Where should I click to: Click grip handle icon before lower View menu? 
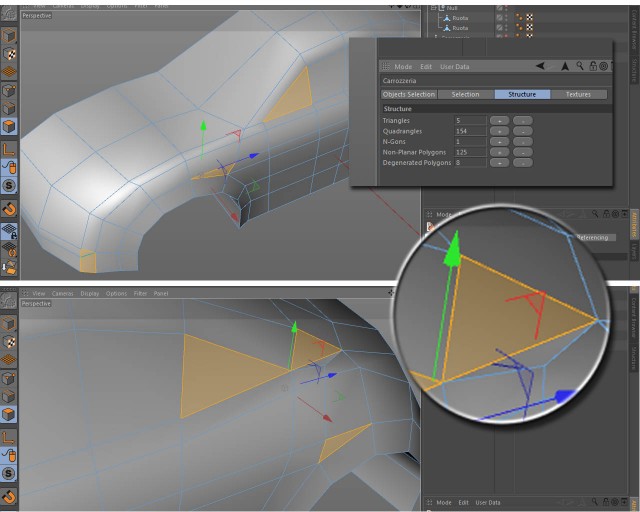[x=25, y=293]
